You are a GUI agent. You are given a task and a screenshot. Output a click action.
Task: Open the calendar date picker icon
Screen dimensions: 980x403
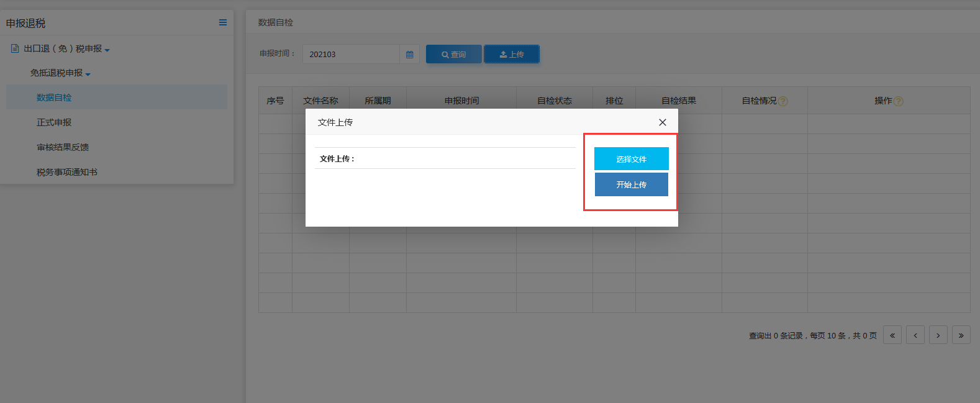tap(409, 55)
